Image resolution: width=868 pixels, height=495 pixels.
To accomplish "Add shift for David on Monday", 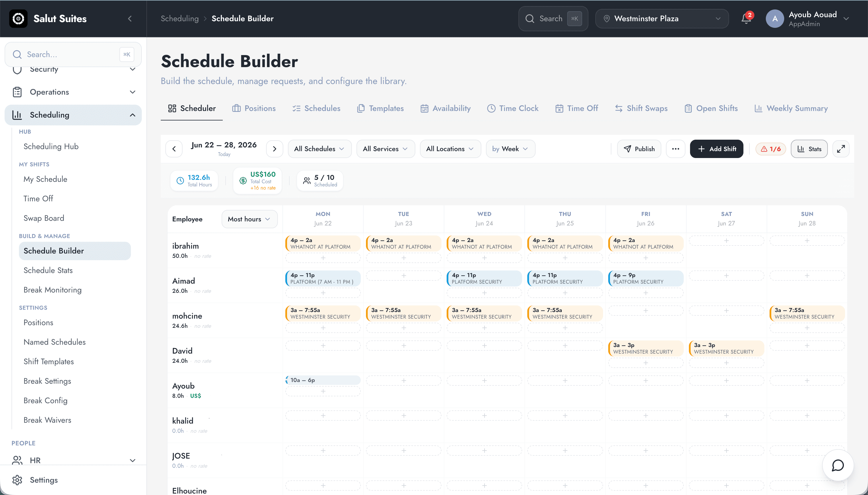I will coord(323,346).
